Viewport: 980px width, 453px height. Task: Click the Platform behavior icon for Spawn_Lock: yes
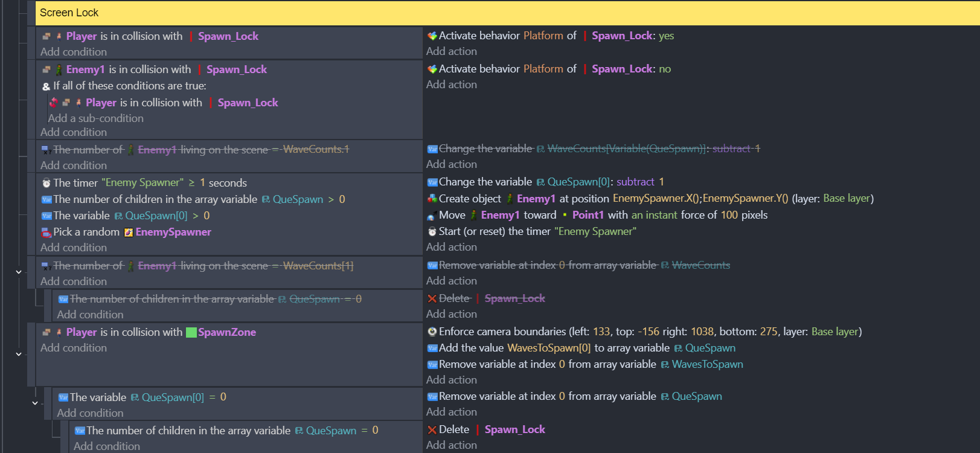(432, 36)
